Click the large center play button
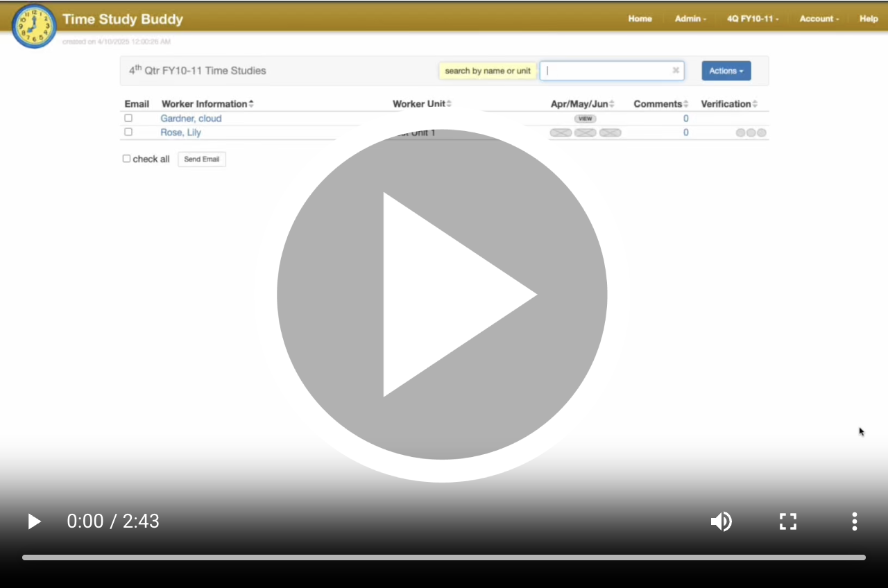 tap(442, 295)
